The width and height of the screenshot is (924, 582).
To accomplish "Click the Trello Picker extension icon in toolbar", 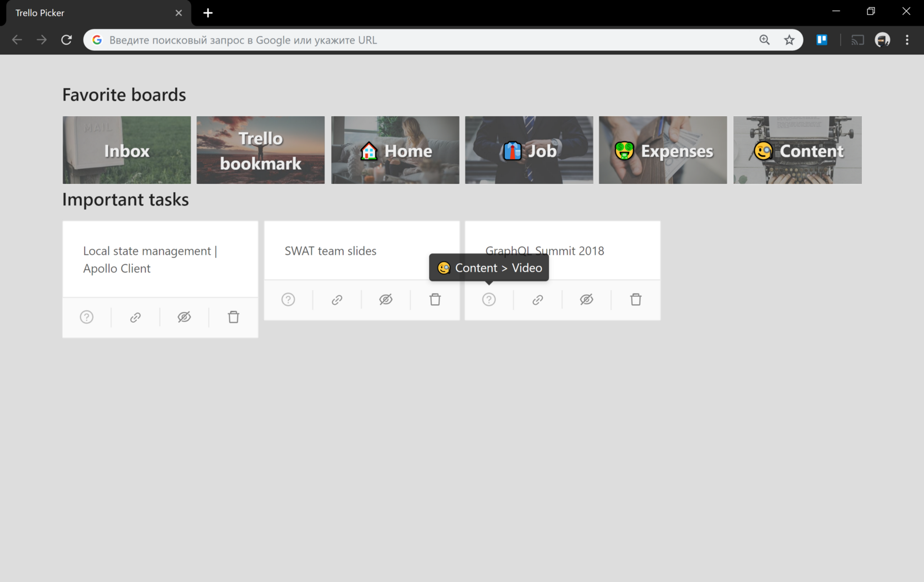I will pyautogui.click(x=822, y=40).
